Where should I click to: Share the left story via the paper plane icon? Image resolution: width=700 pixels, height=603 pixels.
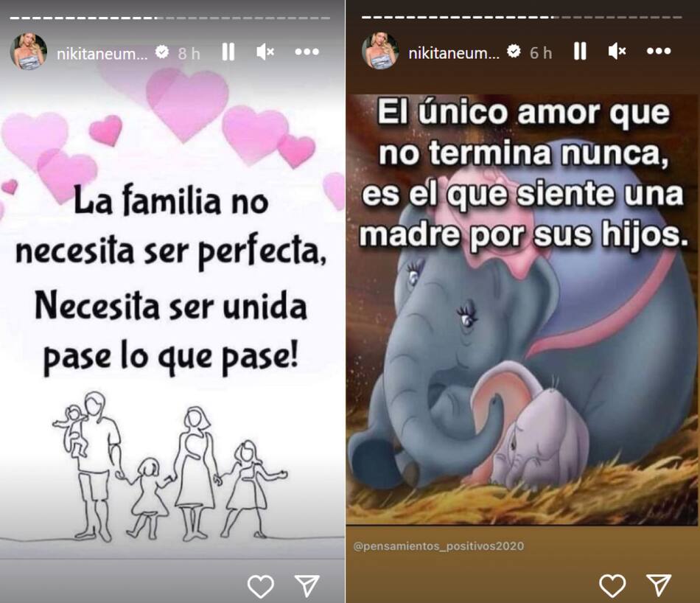(307, 585)
